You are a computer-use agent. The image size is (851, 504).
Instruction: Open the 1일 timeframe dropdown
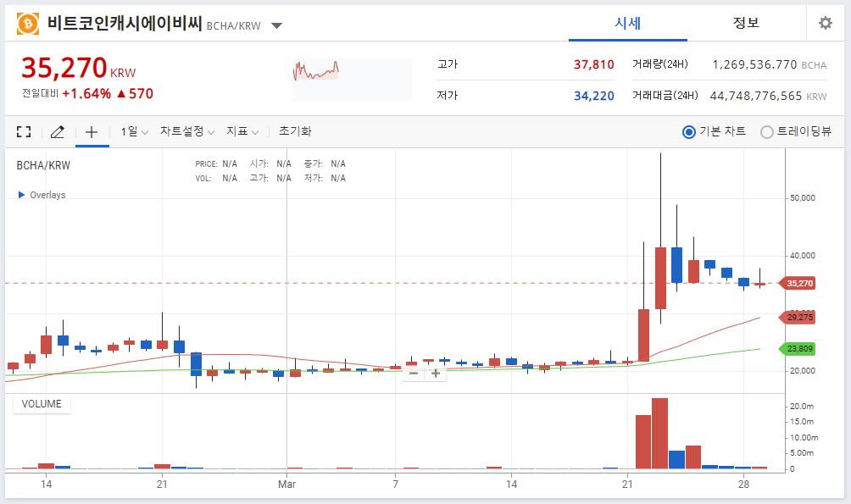[x=131, y=131]
